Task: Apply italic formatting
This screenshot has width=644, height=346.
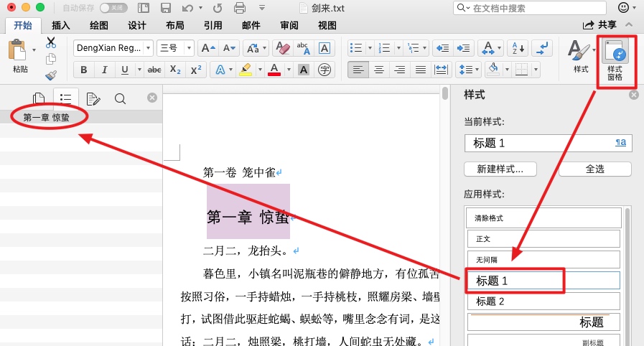Action: pos(104,70)
